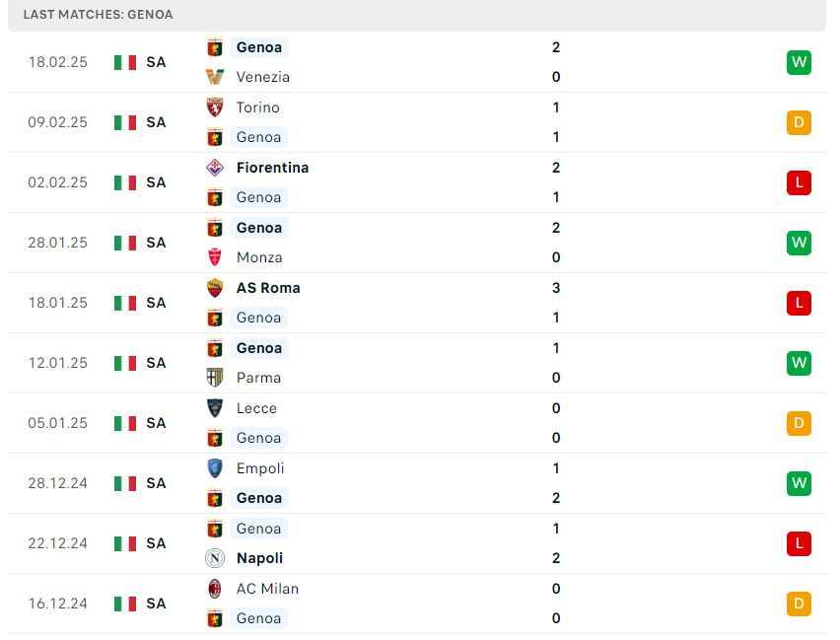Select the L badge for Napoli match
The image size is (840, 640).
[x=799, y=543]
